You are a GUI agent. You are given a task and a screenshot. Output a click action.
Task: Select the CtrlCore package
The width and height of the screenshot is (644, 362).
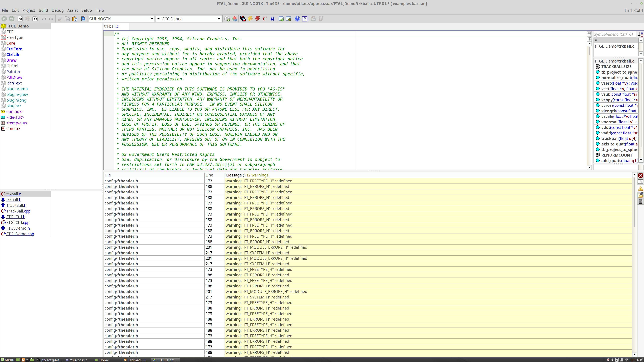click(14, 49)
